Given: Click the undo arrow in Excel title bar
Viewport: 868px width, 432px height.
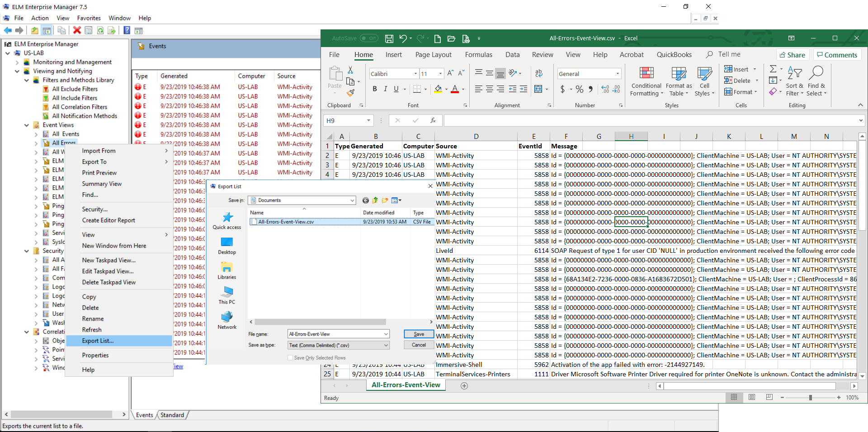Looking at the screenshot, I should [403, 38].
